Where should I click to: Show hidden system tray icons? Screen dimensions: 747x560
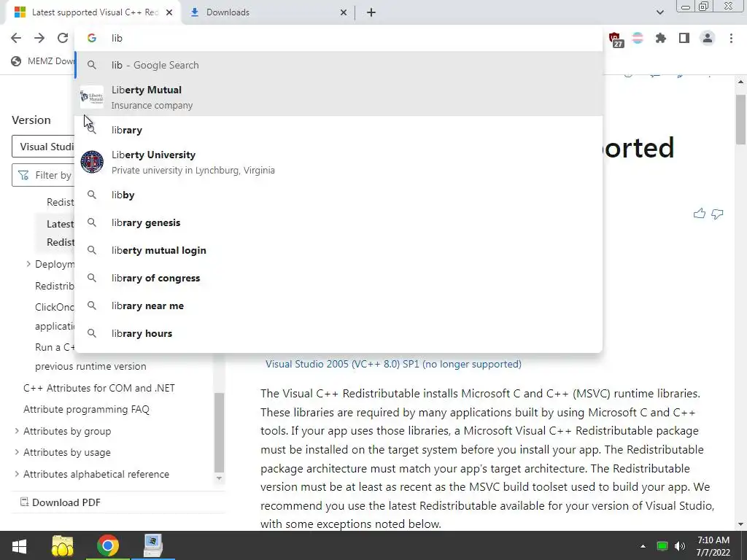coord(643,546)
